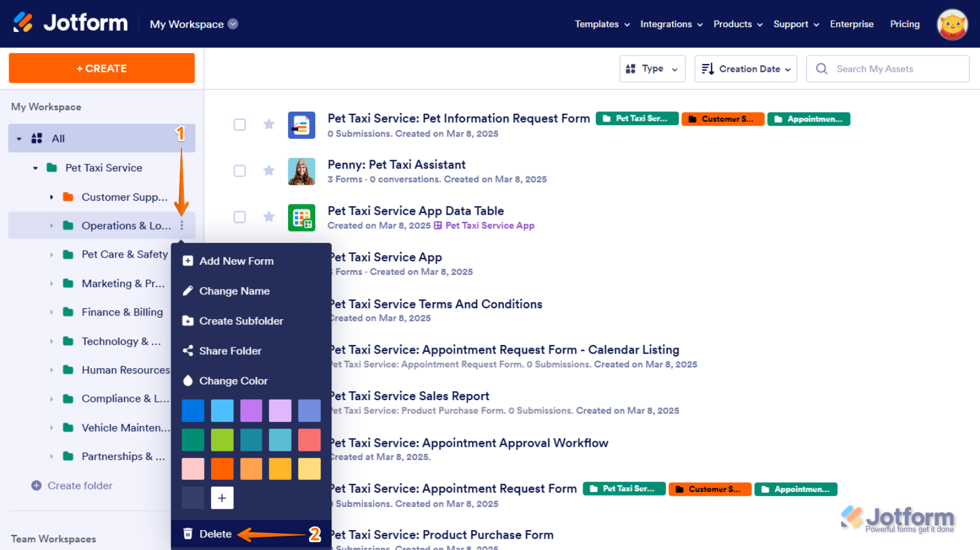The width and height of the screenshot is (980, 550).
Task: Collapse the Pet Taxi Service folder
Action: click(35, 168)
